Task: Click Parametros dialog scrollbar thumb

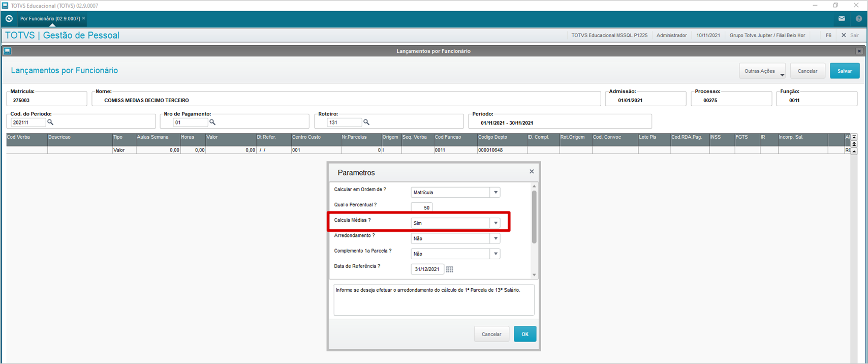Action: point(534,217)
